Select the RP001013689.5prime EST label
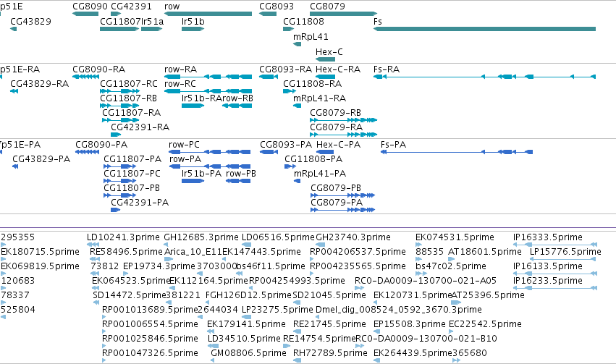616x364 pixels. (150, 310)
